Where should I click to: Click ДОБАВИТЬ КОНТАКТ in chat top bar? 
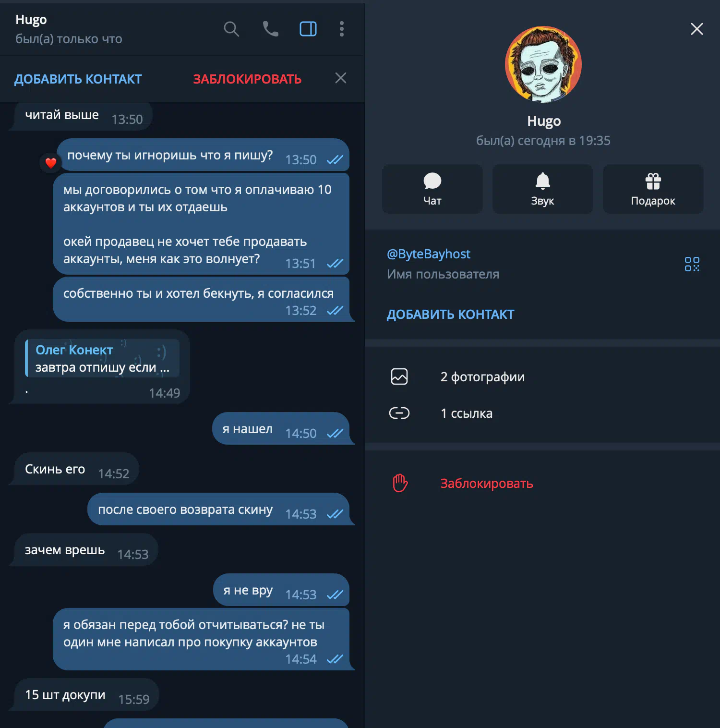pos(78,79)
